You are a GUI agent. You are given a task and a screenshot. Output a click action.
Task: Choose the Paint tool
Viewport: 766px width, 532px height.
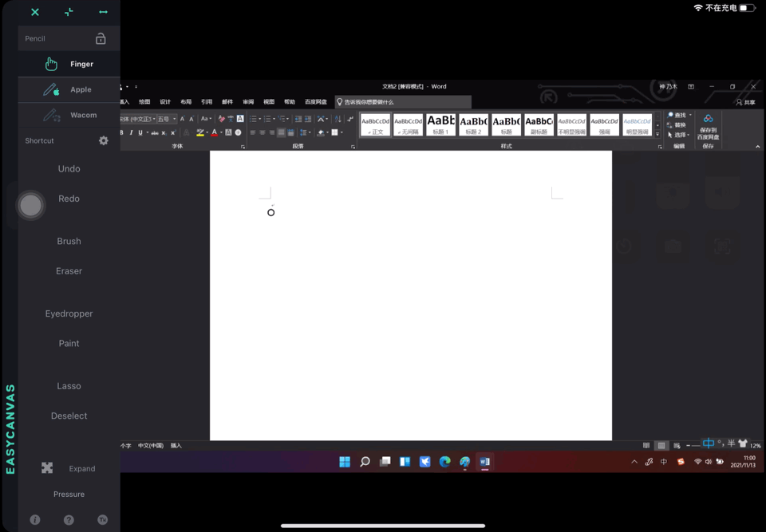point(69,343)
